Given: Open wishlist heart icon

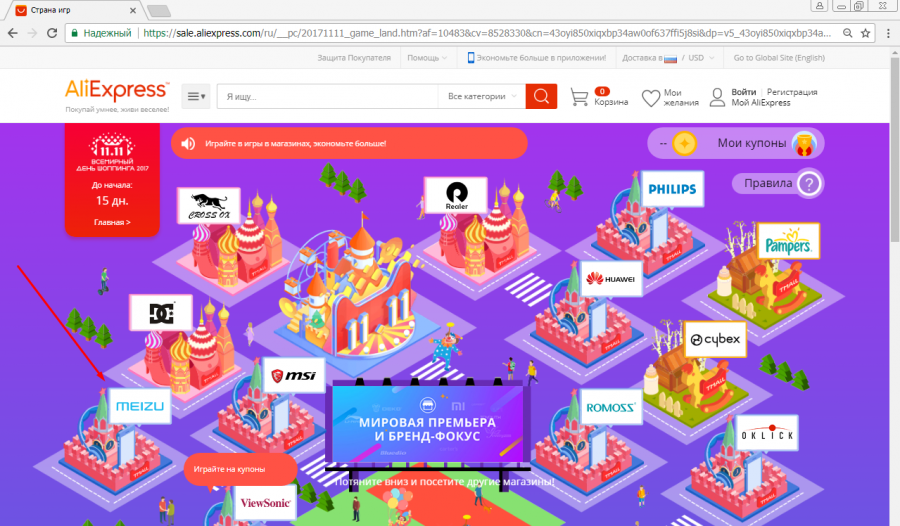Looking at the screenshot, I should pos(650,98).
